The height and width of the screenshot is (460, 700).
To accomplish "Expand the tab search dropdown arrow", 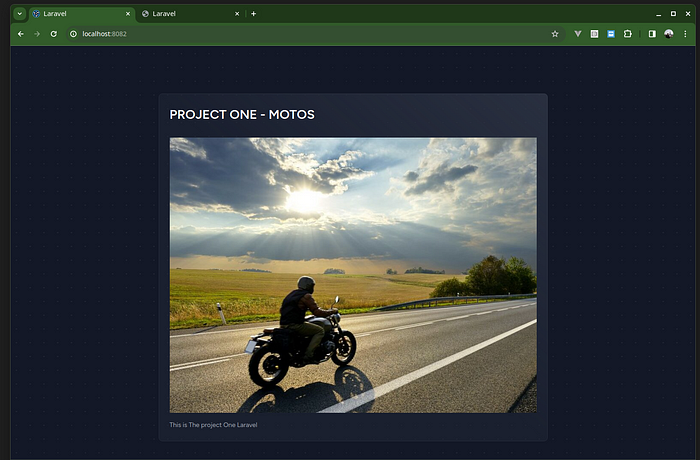I will point(20,14).
